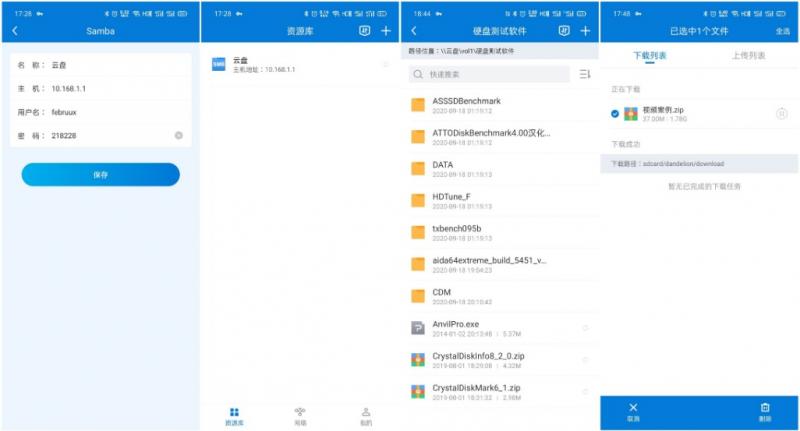The height and width of the screenshot is (431, 800).
Task: Click the 保存 button
Action: point(101,174)
